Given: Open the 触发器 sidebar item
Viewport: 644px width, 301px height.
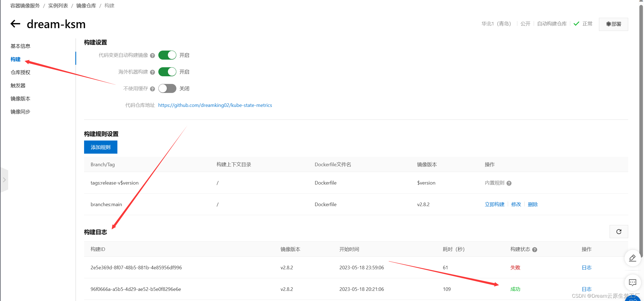Looking at the screenshot, I should pyautogui.click(x=18, y=86).
